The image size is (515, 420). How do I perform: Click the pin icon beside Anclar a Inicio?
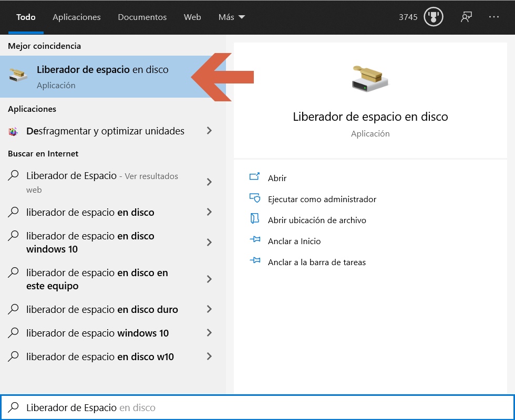click(255, 239)
